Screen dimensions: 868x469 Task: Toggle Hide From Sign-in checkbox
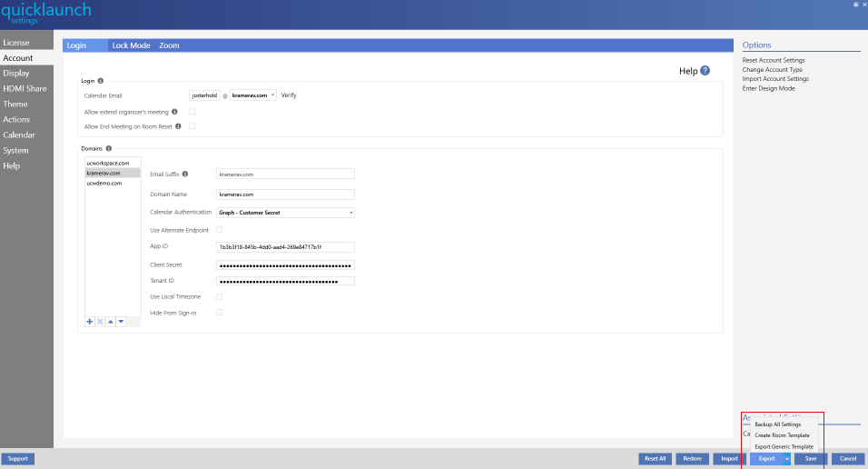219,313
